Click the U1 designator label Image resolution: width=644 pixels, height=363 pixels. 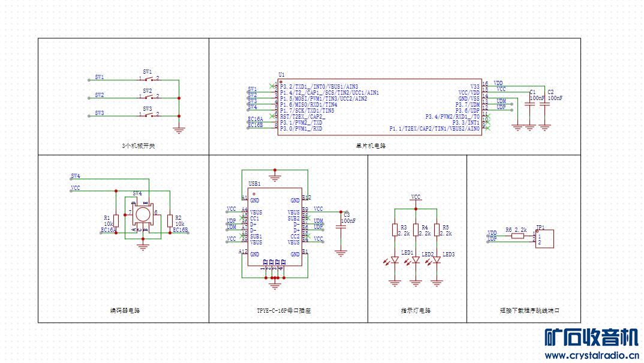(x=281, y=75)
